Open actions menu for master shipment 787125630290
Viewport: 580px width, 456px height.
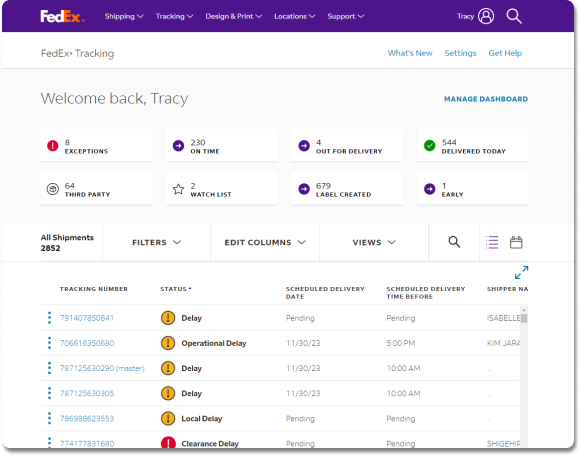(x=49, y=368)
